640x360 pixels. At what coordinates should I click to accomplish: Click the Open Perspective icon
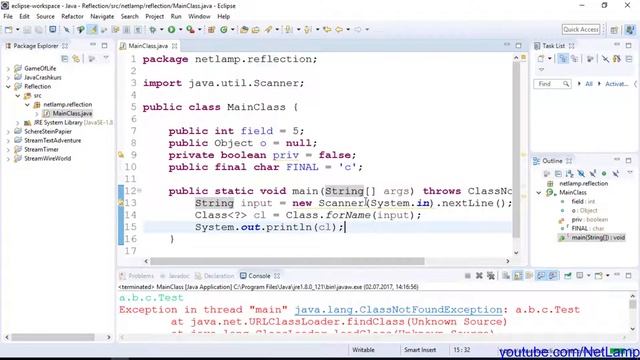[x=614, y=29]
